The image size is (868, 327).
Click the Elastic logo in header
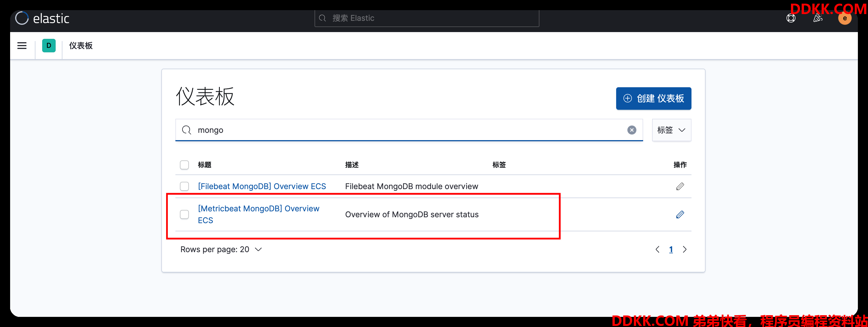point(42,18)
